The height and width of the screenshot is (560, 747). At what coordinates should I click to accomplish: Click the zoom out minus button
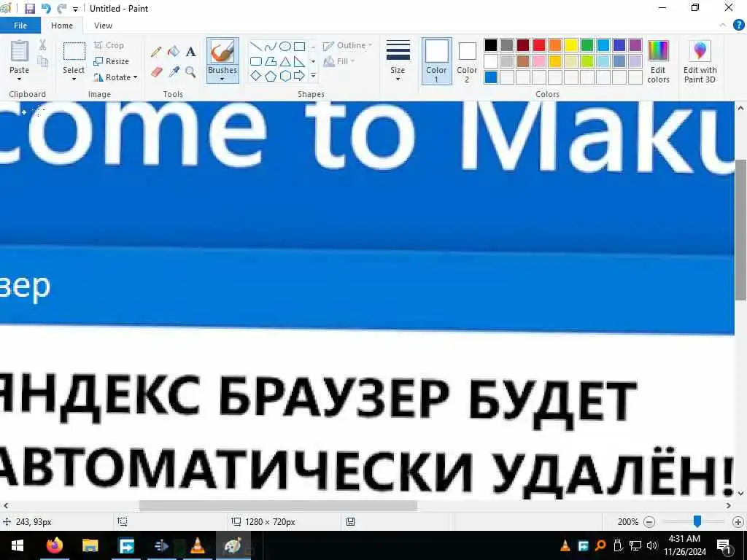click(x=649, y=522)
